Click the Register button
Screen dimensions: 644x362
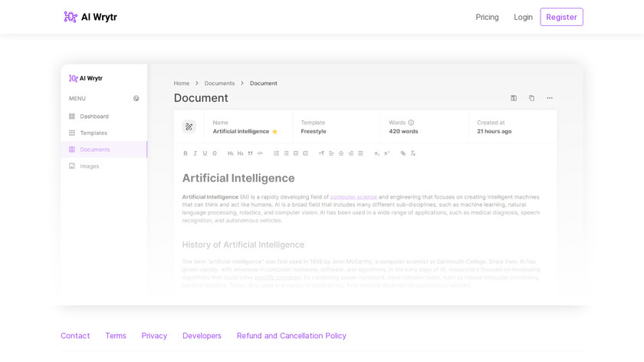coord(561,17)
